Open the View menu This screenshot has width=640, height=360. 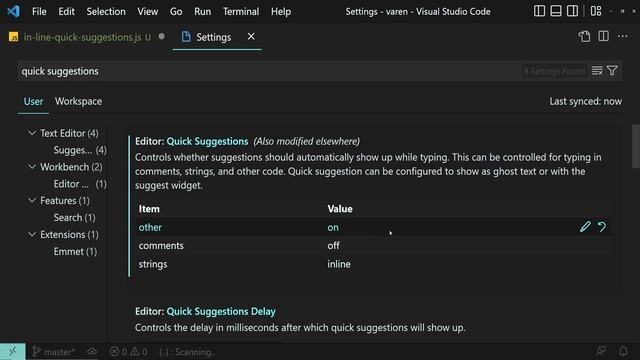point(147,11)
